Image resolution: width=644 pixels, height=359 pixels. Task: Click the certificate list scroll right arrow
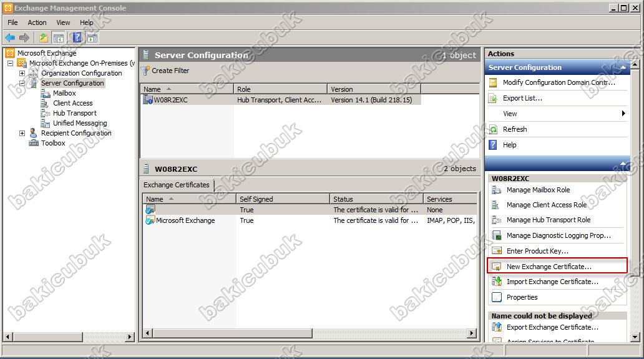[472, 333]
